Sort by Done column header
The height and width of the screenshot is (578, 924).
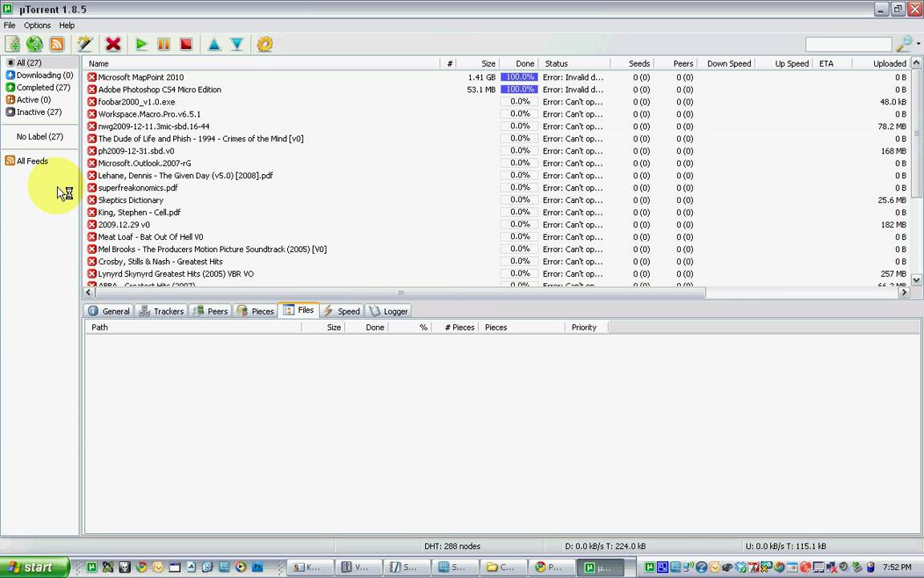click(x=519, y=63)
